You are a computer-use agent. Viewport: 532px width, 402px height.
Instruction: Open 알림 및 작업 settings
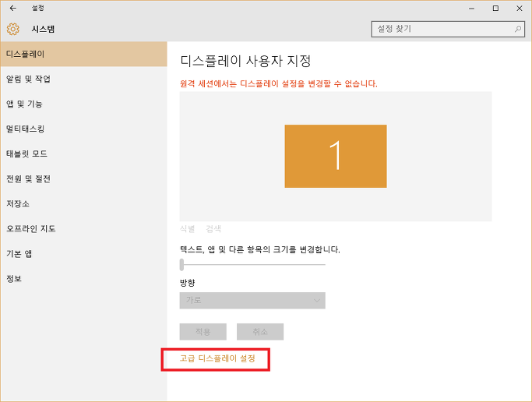(84, 79)
